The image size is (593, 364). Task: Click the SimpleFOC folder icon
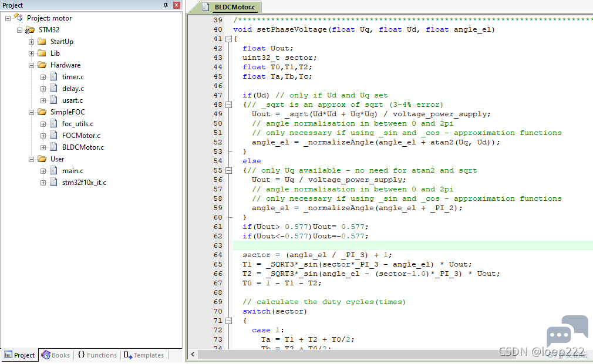pyautogui.click(x=42, y=112)
